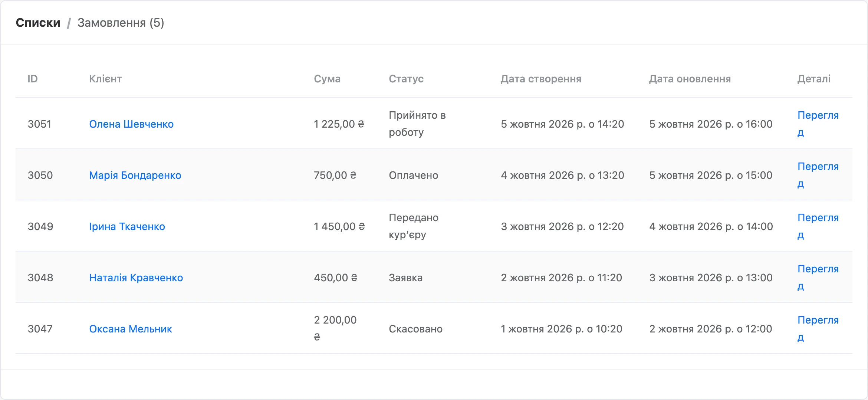Click update date 2 жовтня 12:00
This screenshot has width=868, height=400.
pyautogui.click(x=710, y=329)
